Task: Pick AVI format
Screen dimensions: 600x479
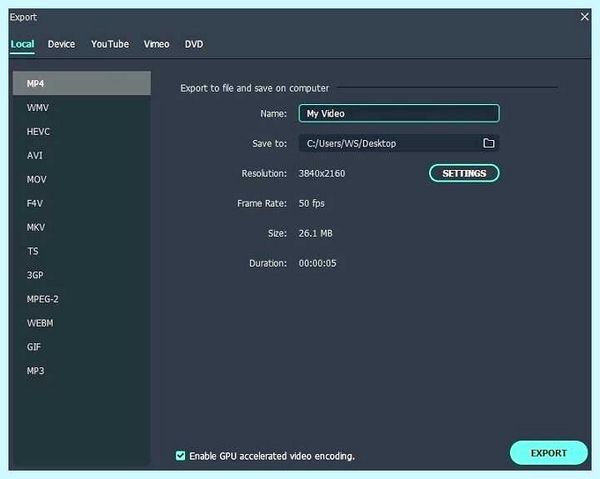Action: 82,155
